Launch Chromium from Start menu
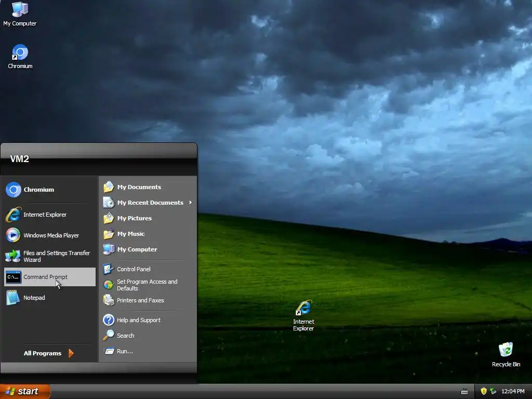532x399 pixels. 49,190
